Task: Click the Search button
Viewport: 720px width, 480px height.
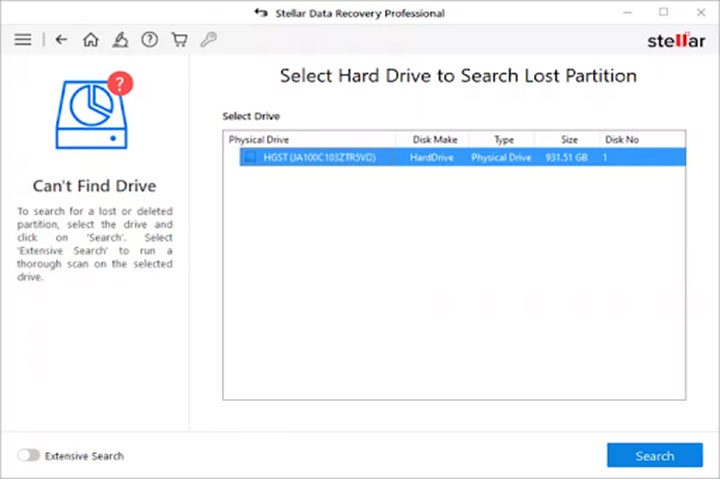Action: point(655,455)
